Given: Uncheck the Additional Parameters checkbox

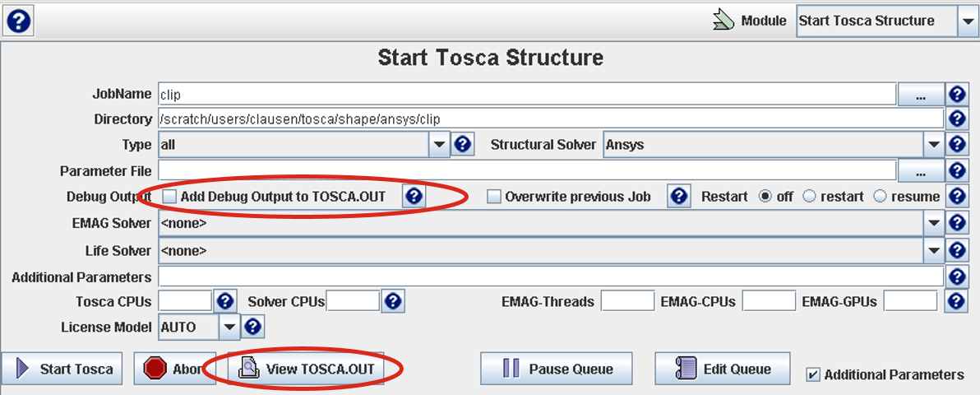Looking at the screenshot, I should tap(813, 374).
